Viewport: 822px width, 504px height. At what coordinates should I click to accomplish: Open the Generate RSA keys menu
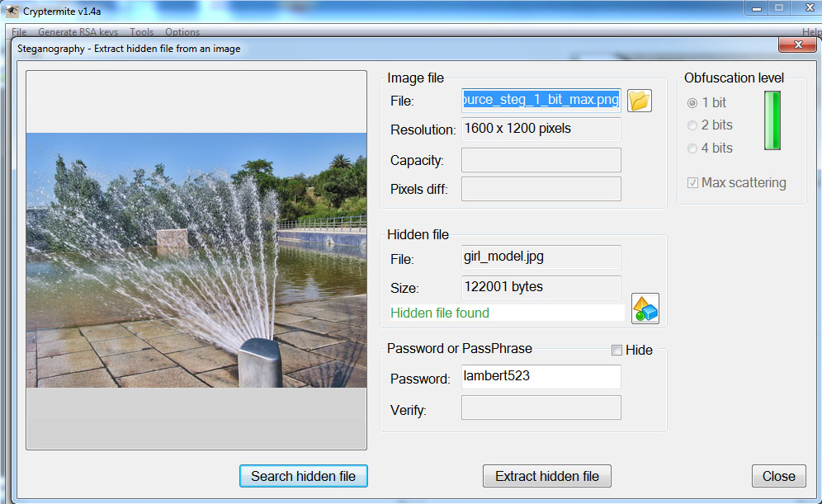[x=78, y=32]
